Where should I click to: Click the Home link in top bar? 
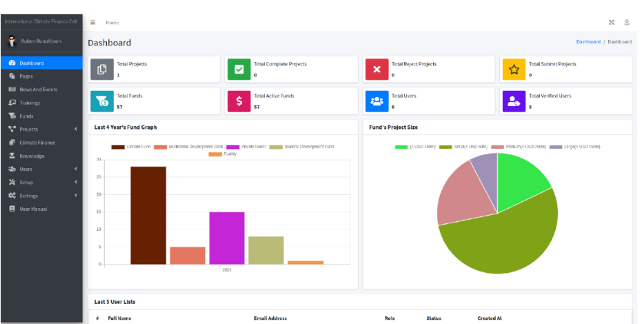[x=112, y=23]
